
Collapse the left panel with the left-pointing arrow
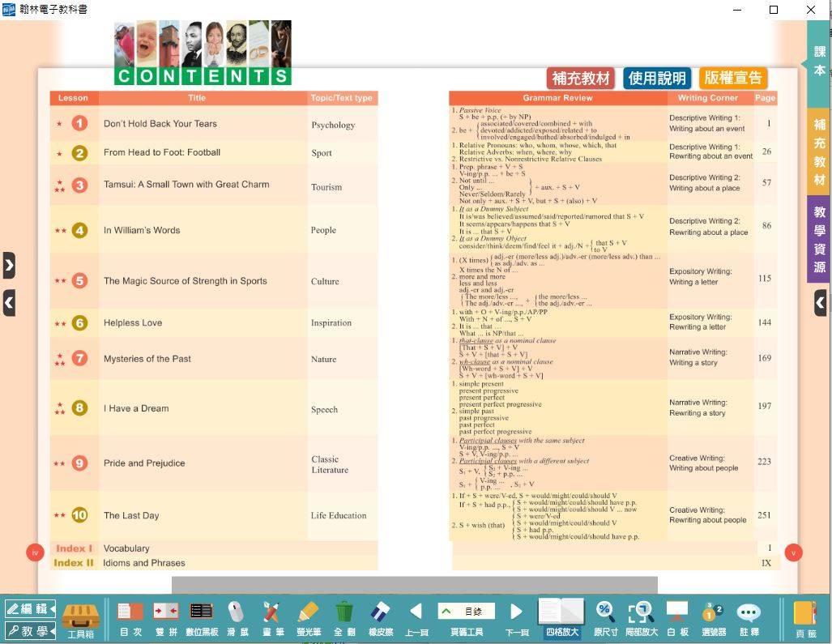[8, 303]
